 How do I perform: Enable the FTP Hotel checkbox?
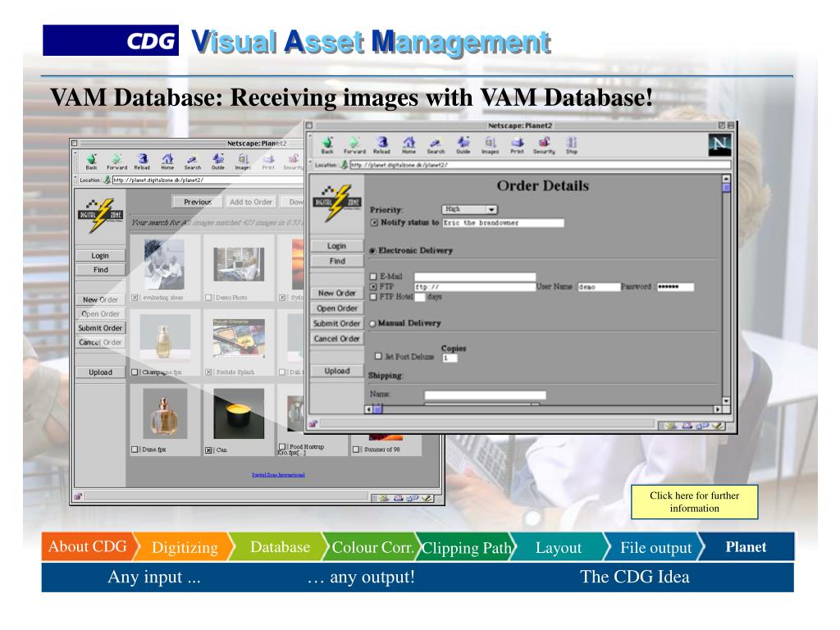pyautogui.click(x=374, y=297)
